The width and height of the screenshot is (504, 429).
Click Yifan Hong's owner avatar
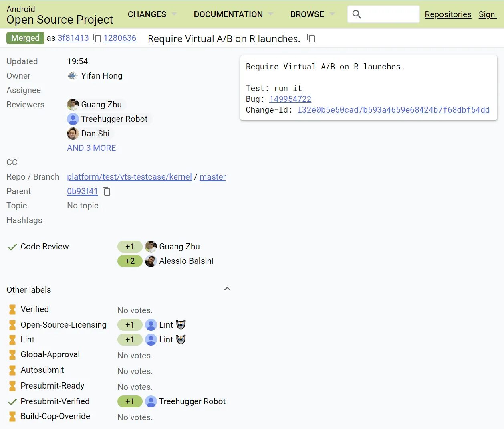tap(72, 76)
